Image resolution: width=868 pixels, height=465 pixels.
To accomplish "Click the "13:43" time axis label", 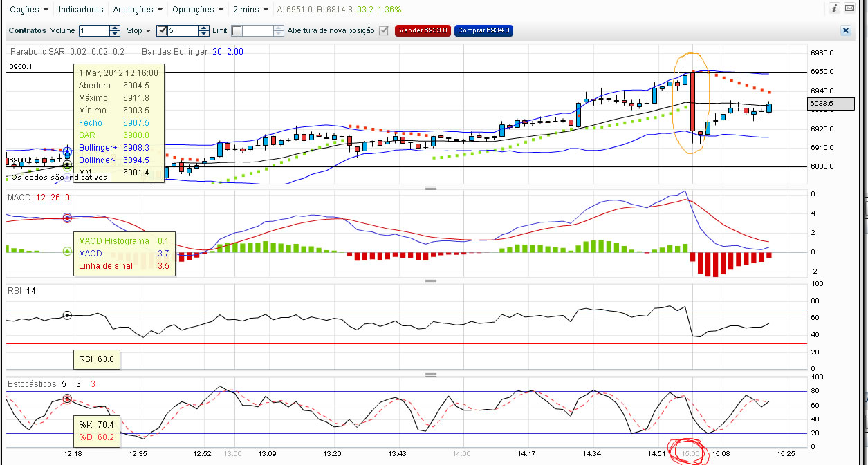I will click(x=397, y=454).
